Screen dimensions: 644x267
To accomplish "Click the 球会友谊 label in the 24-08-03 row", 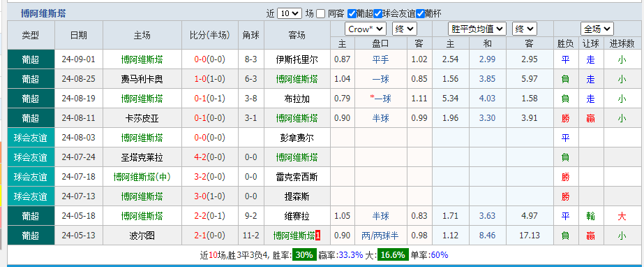I will (31, 138).
